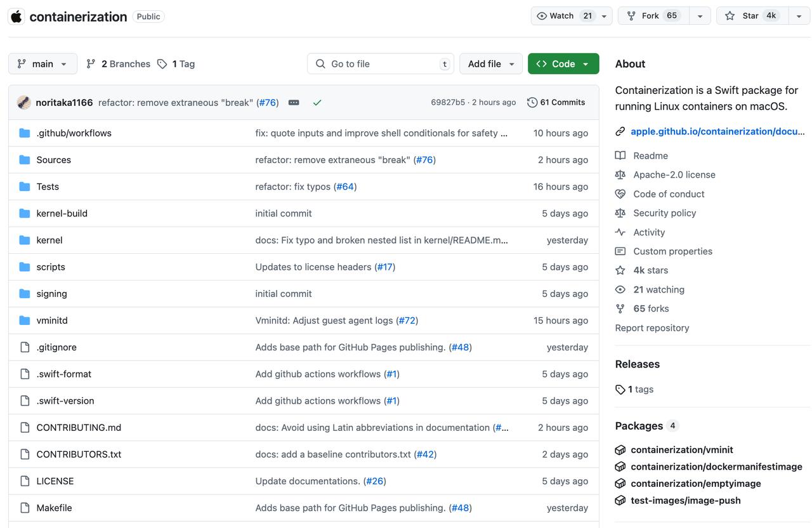Click the kernel-build folder icon
Image resolution: width=812 pixels, height=528 pixels.
click(25, 213)
